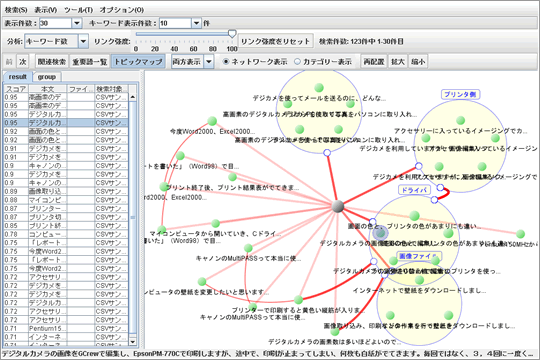Go to previous results with 前
Screen dimensions: 540x360
point(9,62)
